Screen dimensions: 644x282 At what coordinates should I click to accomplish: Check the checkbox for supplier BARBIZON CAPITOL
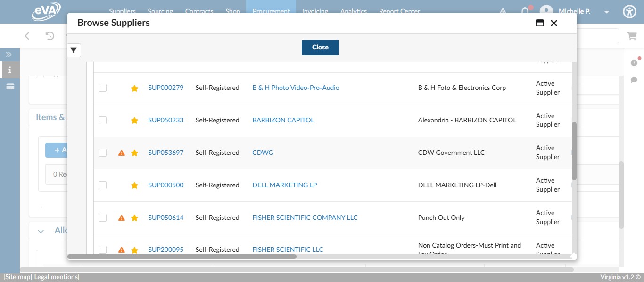point(102,120)
